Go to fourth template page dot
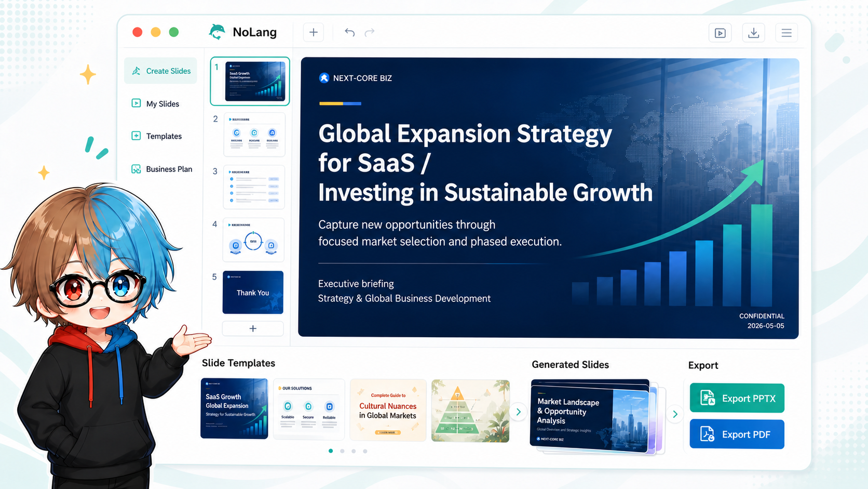This screenshot has width=868, height=489. (x=365, y=451)
